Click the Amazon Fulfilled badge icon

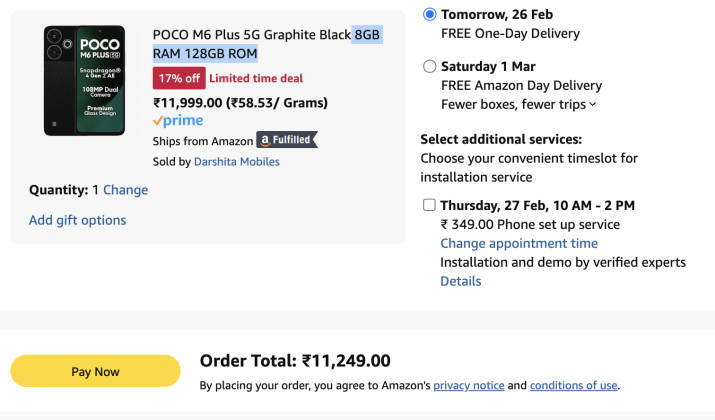286,140
